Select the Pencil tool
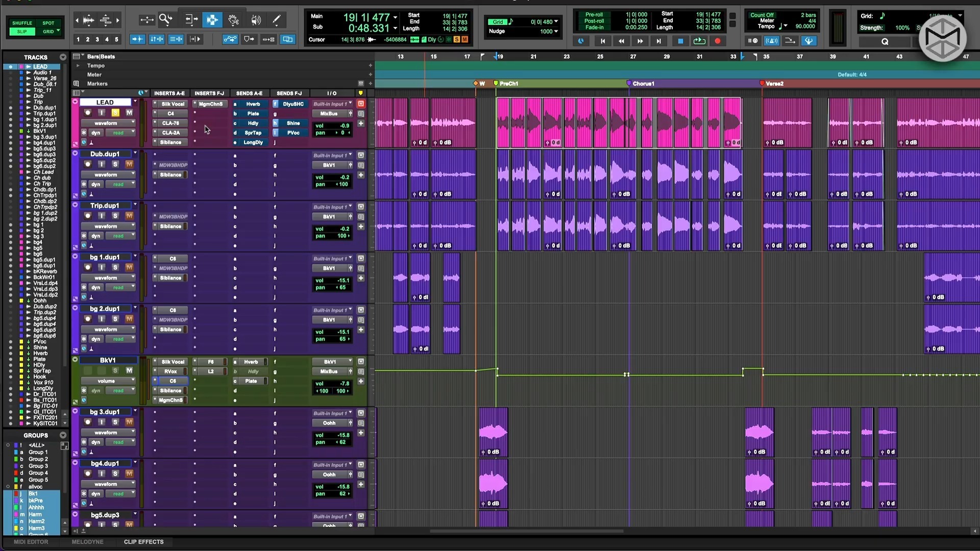 pos(277,20)
